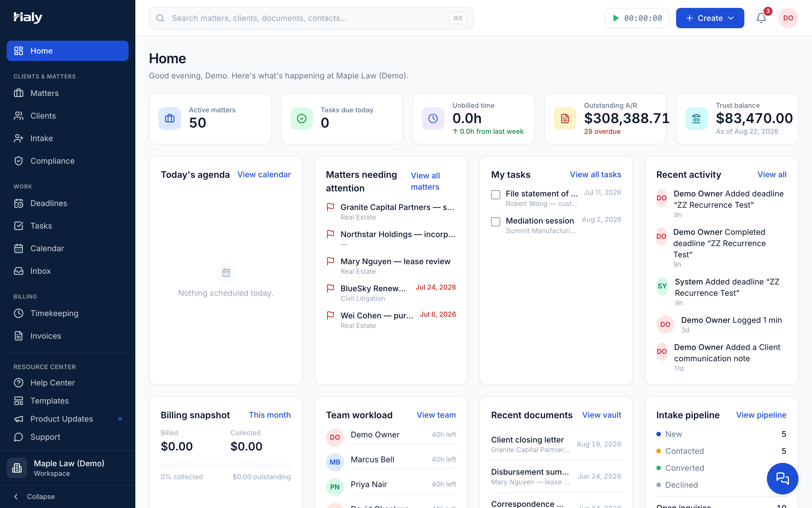Click the DO avatar beside Demo Owner workload

[335, 437]
